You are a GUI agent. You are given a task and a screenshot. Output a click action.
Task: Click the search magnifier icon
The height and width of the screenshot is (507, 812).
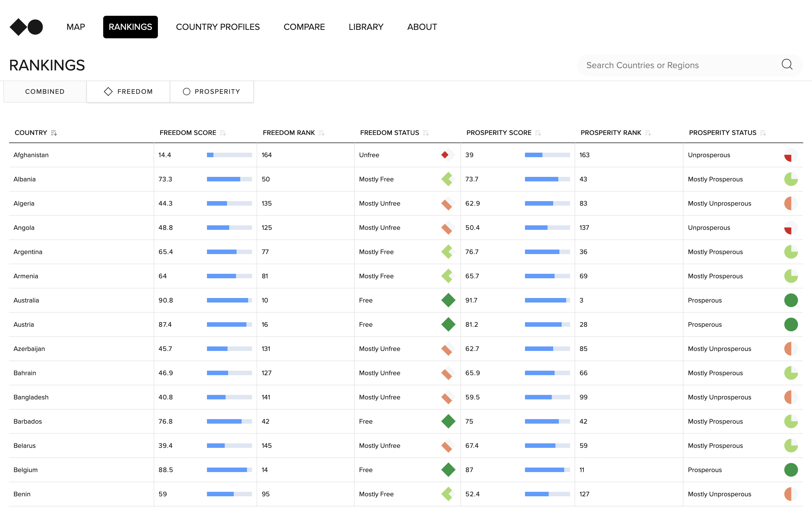pos(787,65)
